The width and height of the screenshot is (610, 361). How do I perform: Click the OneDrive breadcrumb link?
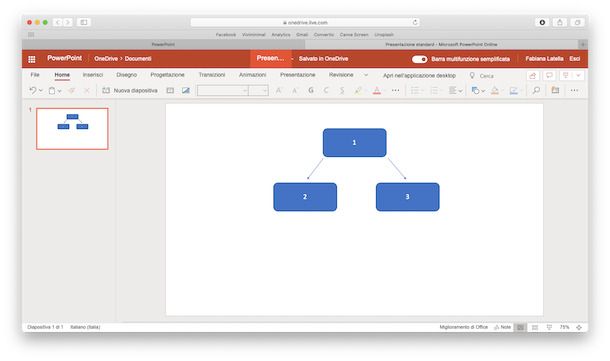coord(106,59)
